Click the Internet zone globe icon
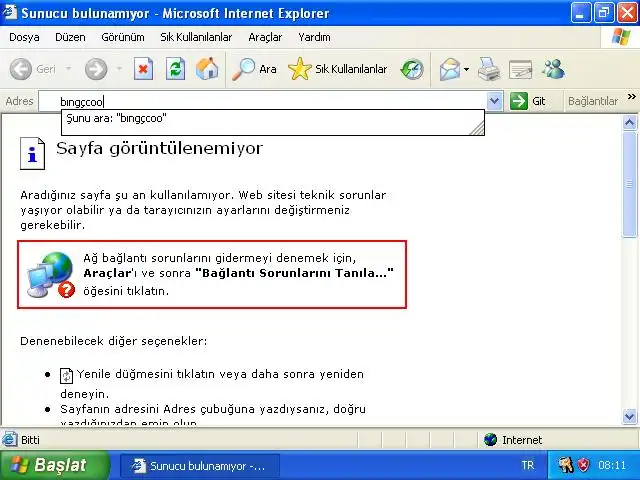 pyautogui.click(x=490, y=440)
